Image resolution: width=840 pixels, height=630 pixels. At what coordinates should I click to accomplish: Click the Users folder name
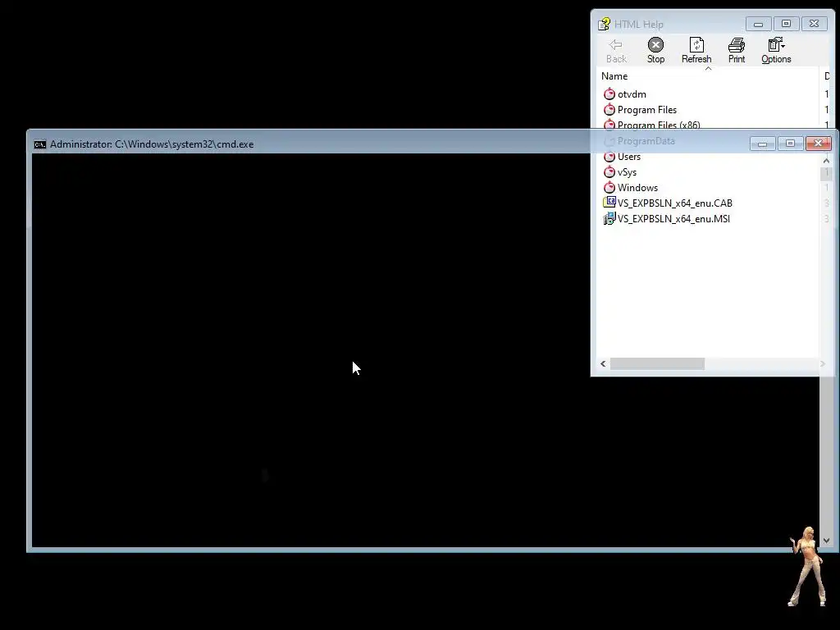[629, 157]
